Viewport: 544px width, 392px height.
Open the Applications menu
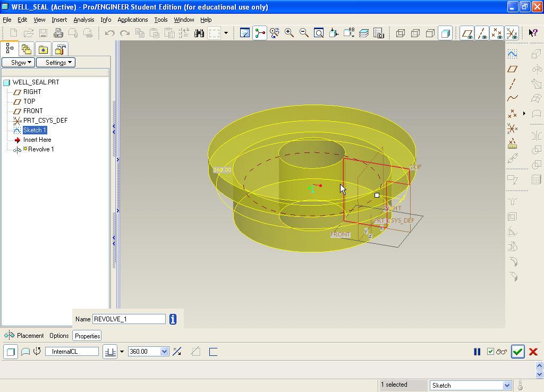point(132,20)
